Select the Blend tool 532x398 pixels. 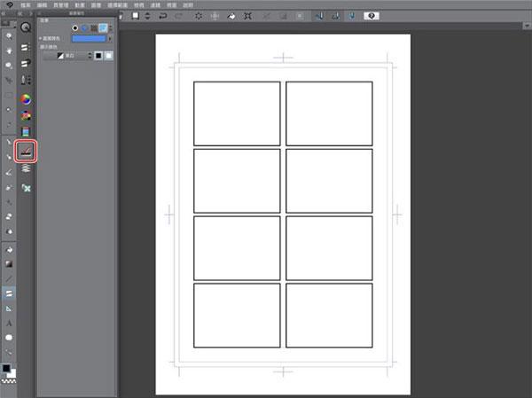point(9,231)
